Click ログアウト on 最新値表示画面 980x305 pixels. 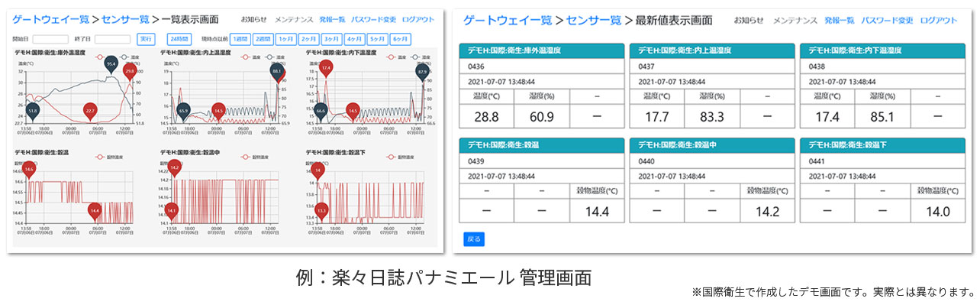[x=940, y=21]
